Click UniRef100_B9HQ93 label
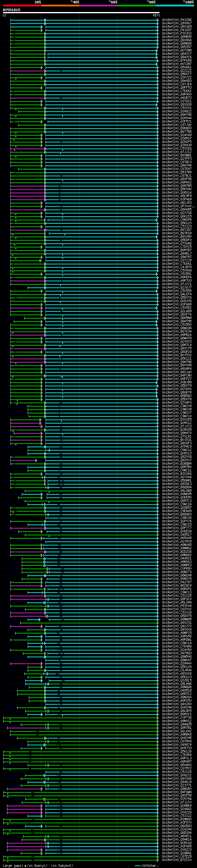197x868 pixels. [176, 128]
